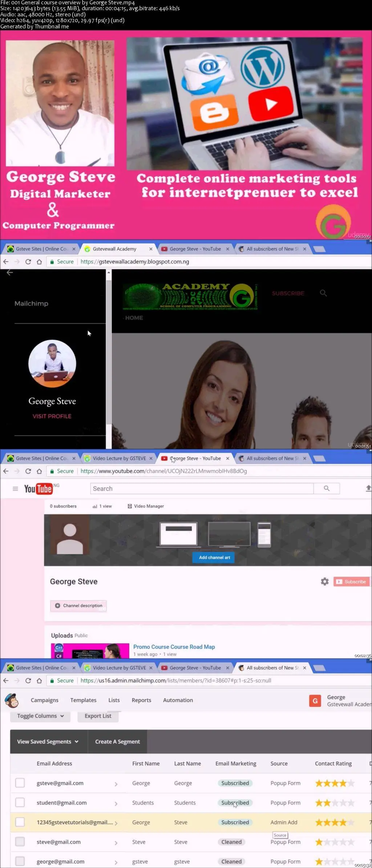Click YouTube upload arrow icon
Image resolution: width=372 pixels, height=868 pixels.
(x=368, y=488)
